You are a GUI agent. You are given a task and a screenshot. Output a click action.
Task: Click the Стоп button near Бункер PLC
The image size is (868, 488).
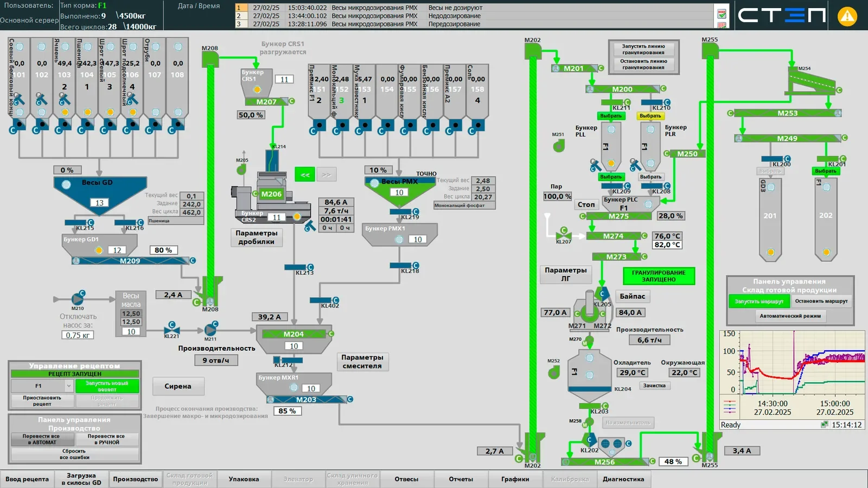click(586, 204)
